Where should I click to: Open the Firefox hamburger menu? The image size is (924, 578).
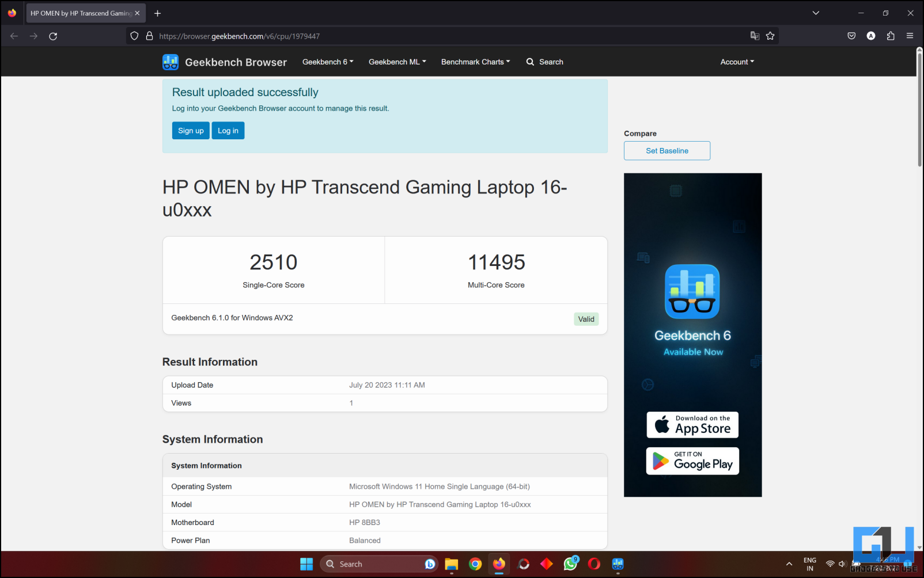coord(910,36)
